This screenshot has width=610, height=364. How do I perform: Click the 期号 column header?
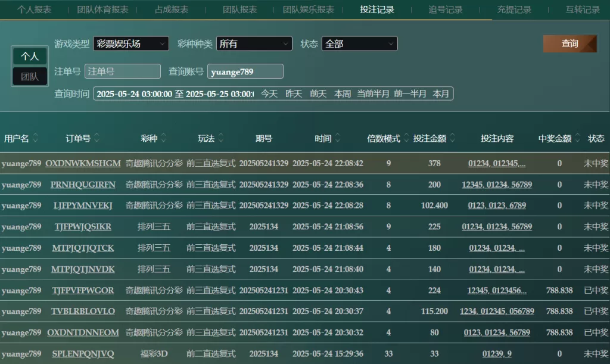tap(264, 138)
